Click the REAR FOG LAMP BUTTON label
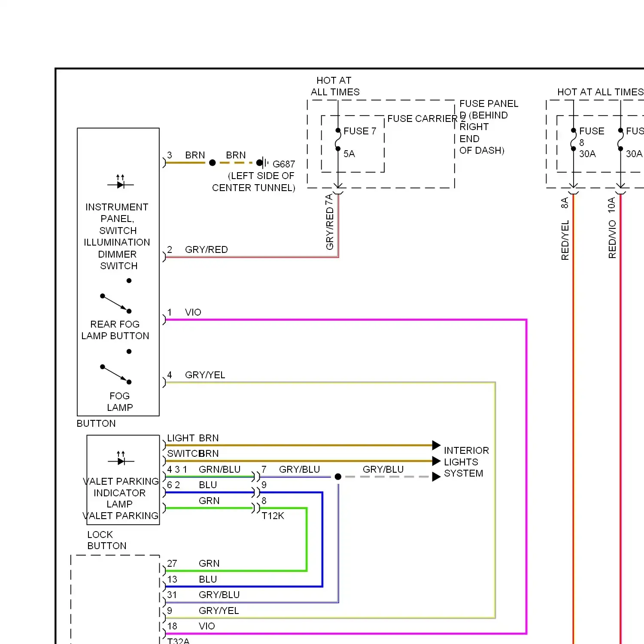This screenshot has height=644, width=644. click(x=115, y=330)
